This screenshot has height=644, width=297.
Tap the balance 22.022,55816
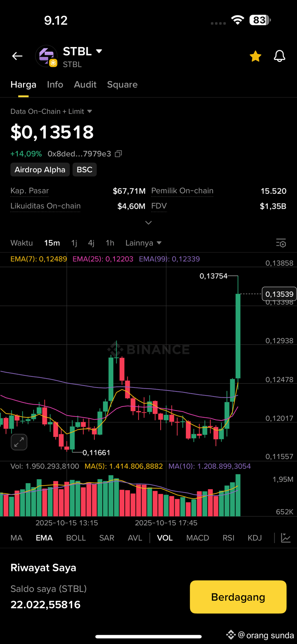[x=46, y=605]
